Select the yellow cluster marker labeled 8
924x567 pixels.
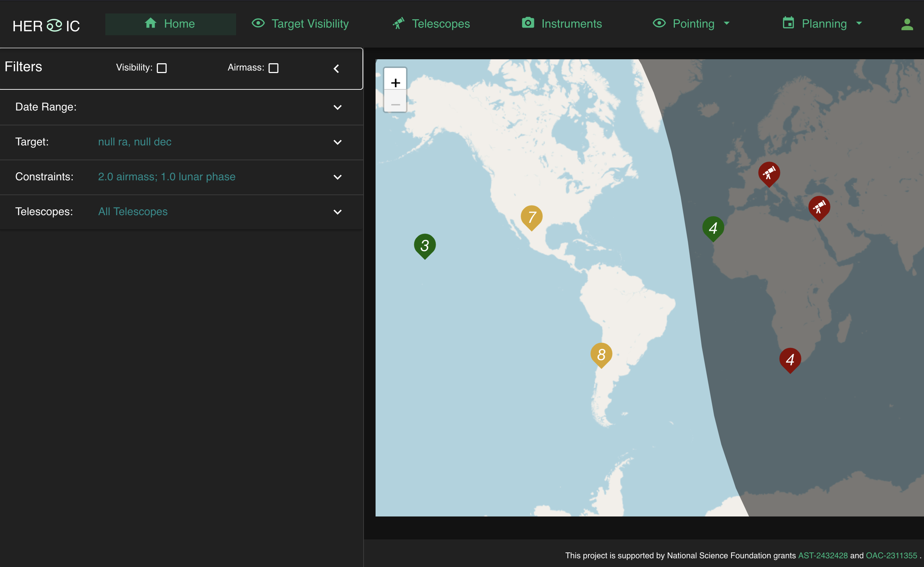coord(601,355)
